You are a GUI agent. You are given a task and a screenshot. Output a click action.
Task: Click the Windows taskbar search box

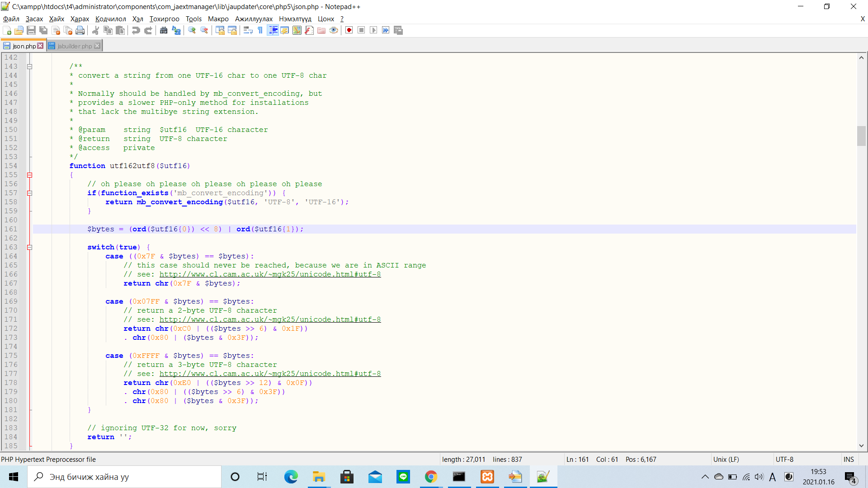pyautogui.click(x=124, y=477)
